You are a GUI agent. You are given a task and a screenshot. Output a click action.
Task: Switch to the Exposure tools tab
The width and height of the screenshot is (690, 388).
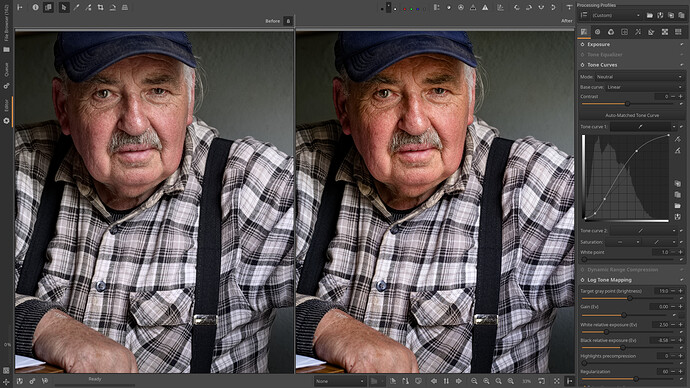click(x=584, y=32)
